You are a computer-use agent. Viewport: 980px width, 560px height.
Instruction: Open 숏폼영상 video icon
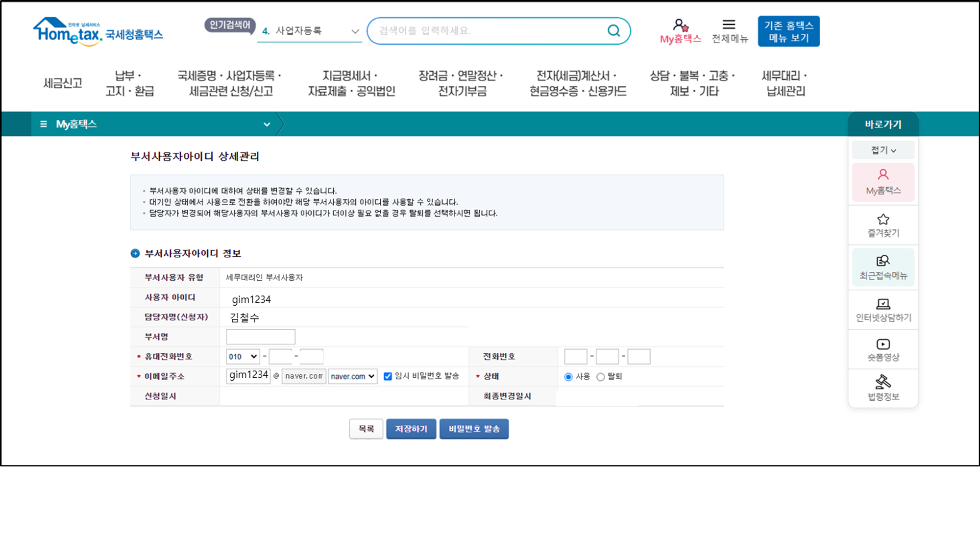(x=883, y=344)
